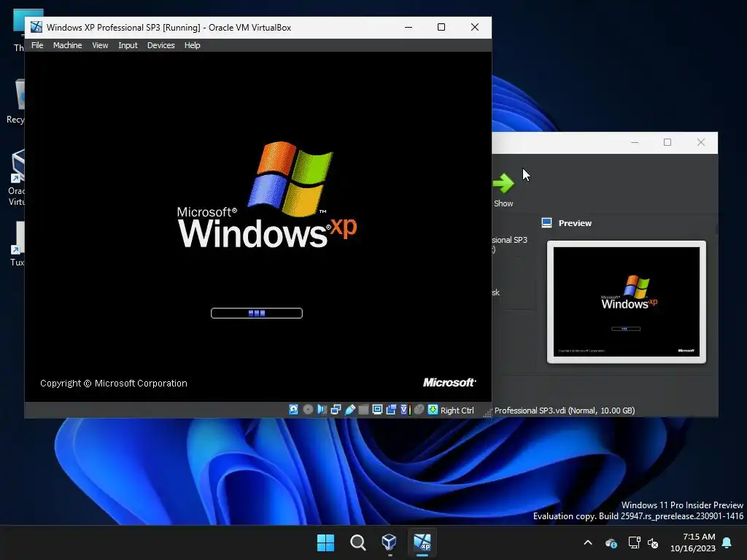Open the Help menu

(192, 45)
